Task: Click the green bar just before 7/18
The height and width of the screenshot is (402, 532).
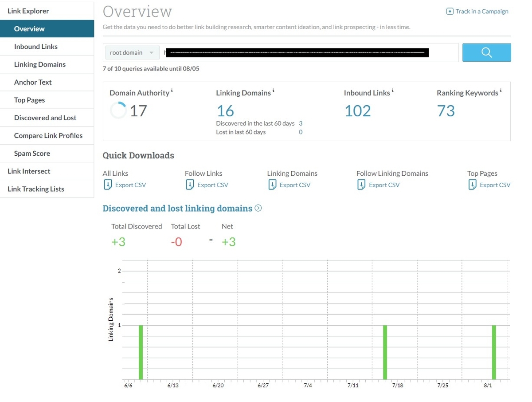Action: 385,352
